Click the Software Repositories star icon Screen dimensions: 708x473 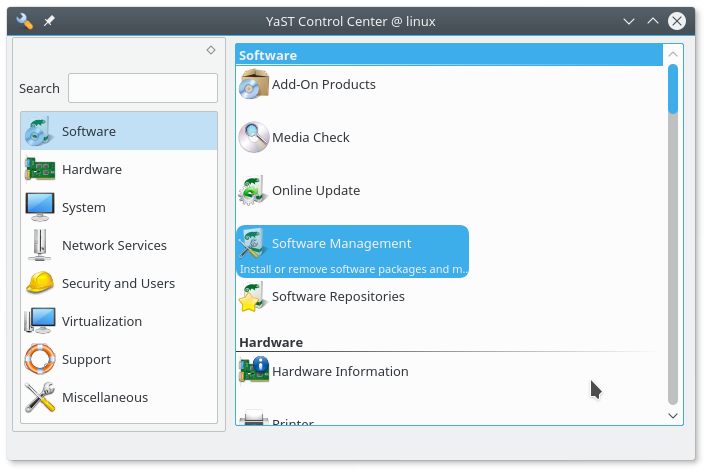click(x=252, y=297)
